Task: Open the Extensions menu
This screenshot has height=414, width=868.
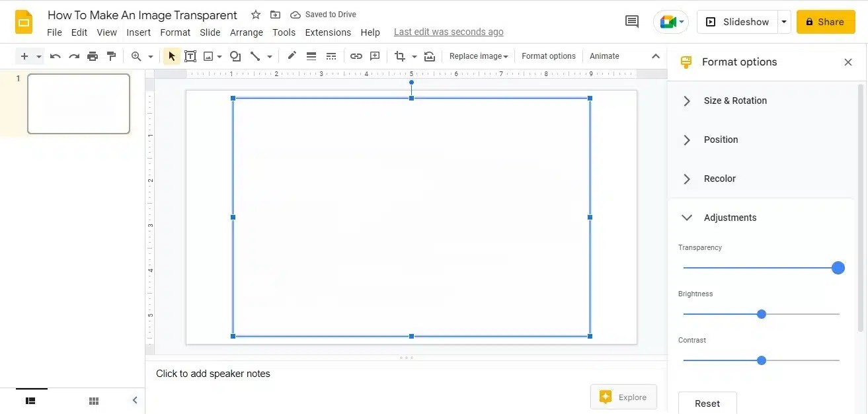Action: tap(328, 32)
